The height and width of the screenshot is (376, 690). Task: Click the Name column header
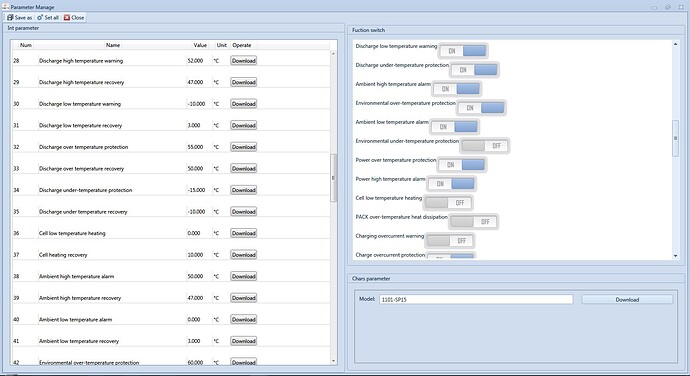(x=113, y=45)
